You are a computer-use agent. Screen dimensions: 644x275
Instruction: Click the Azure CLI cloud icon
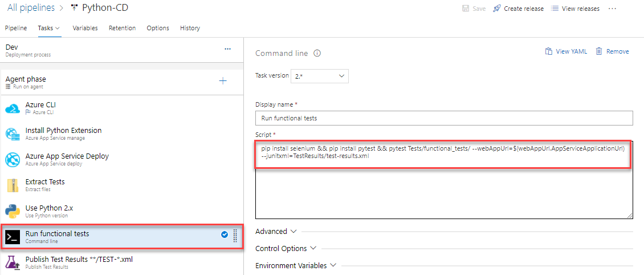13,108
